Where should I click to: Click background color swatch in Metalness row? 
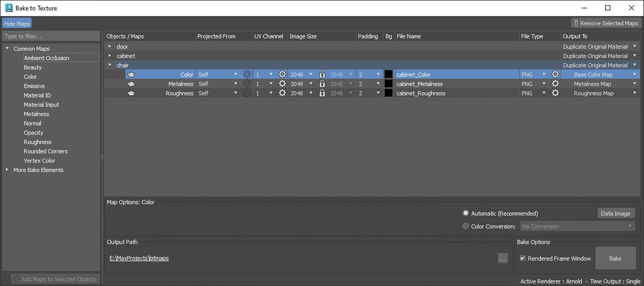[388, 84]
